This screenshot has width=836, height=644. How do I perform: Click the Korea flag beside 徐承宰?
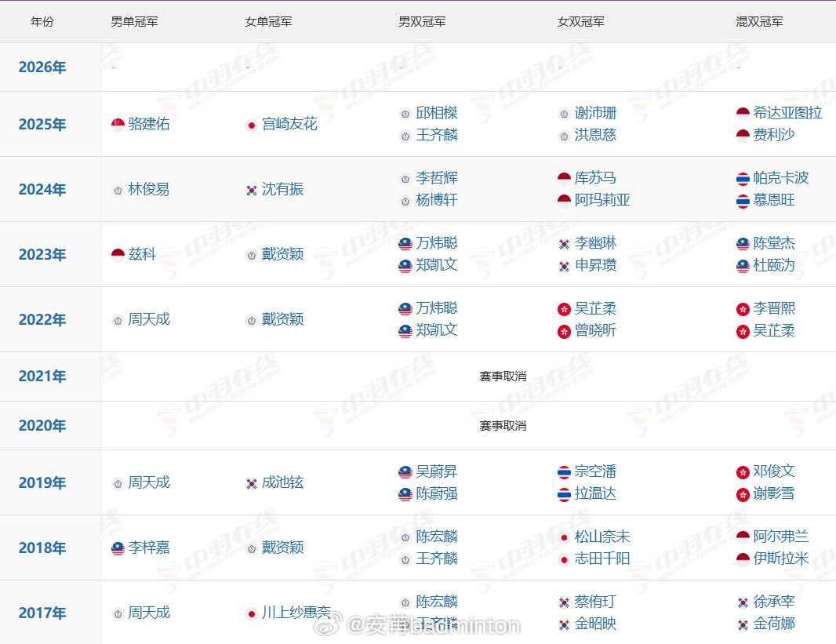point(743,602)
